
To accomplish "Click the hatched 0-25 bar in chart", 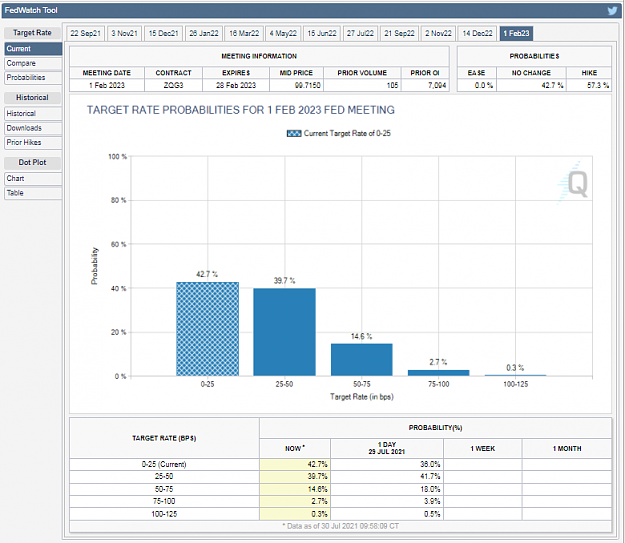I will [208, 329].
